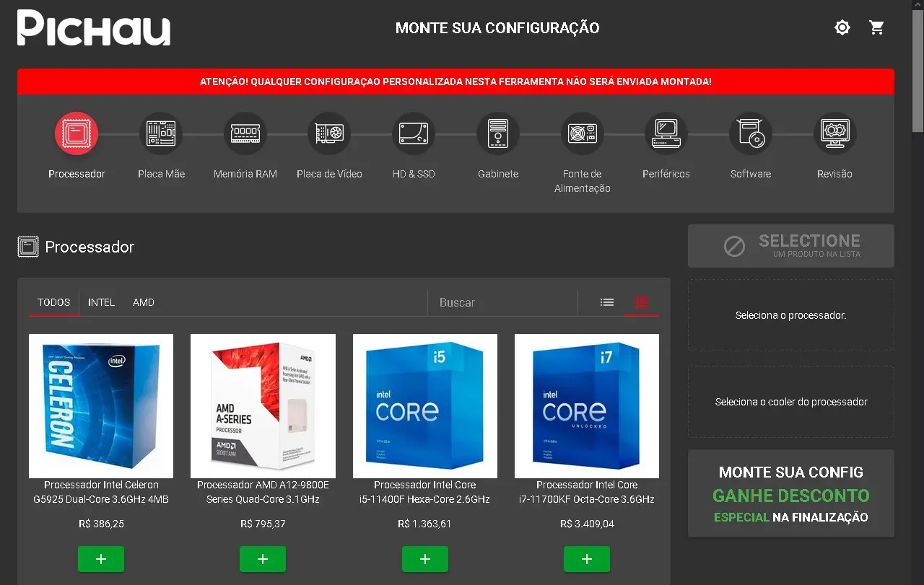
Task: Click the MONTE SUA CONFIGURAÇÃO title
Action: pyautogui.click(x=497, y=28)
